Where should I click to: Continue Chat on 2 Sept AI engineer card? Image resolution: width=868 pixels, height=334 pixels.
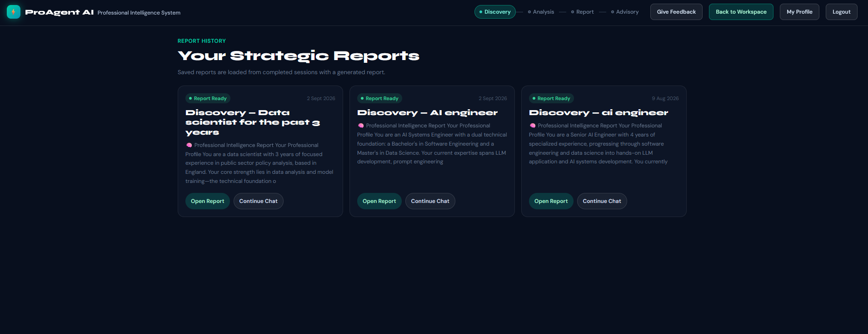coord(430,201)
